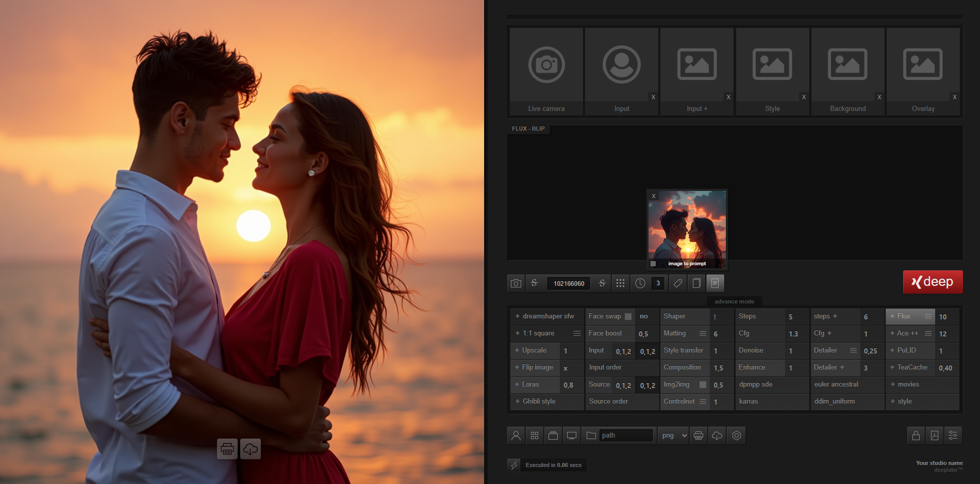
Task: Select the ddim_uniform scheduler
Action: (x=848, y=401)
